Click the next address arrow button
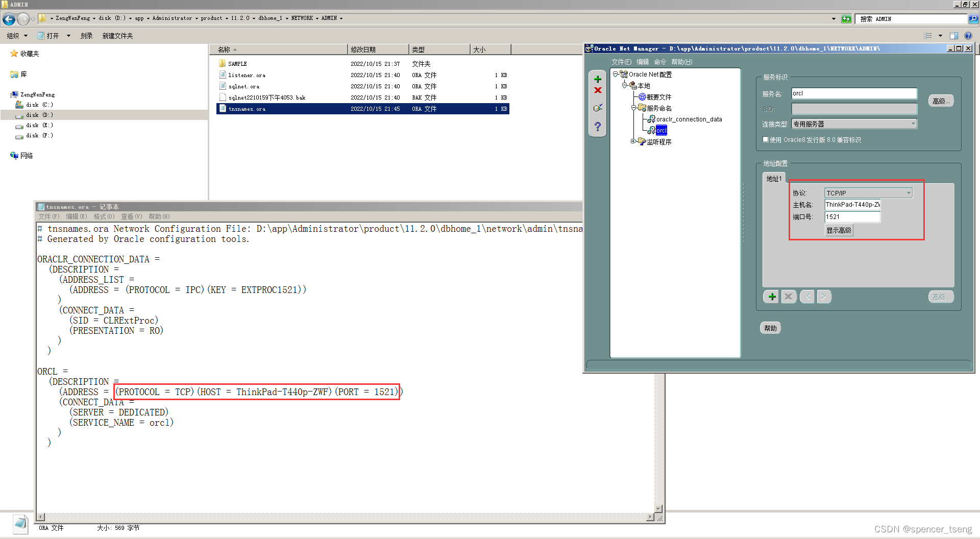980x539 pixels. (x=824, y=297)
